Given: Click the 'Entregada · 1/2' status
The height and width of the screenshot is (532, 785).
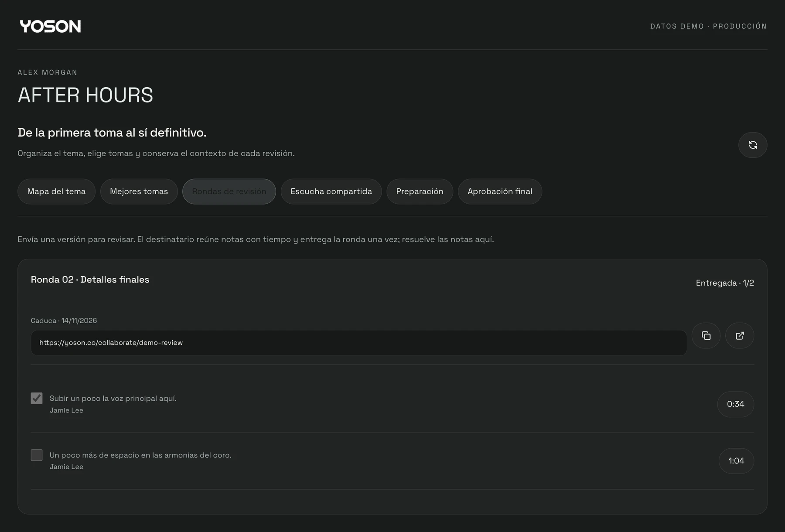Looking at the screenshot, I should (x=725, y=283).
